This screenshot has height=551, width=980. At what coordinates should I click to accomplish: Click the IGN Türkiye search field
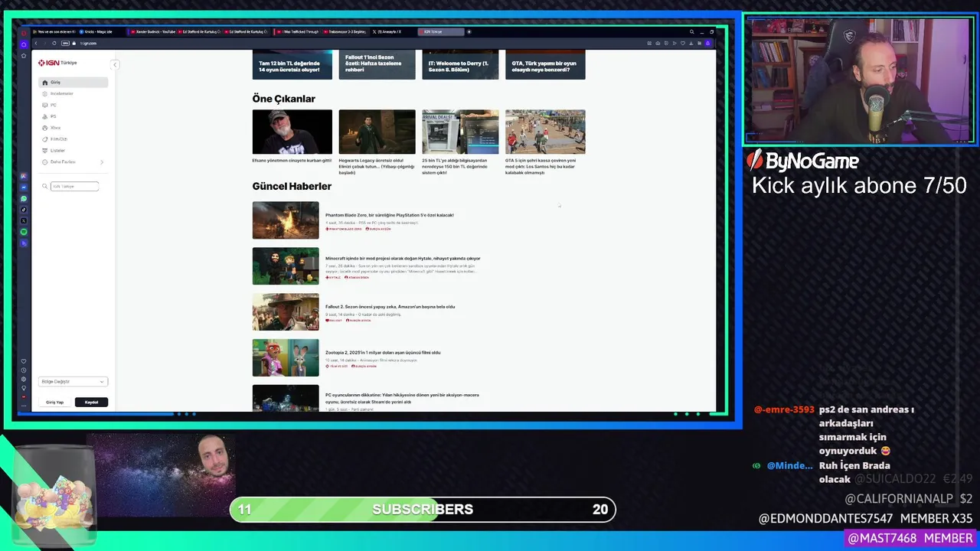click(75, 186)
